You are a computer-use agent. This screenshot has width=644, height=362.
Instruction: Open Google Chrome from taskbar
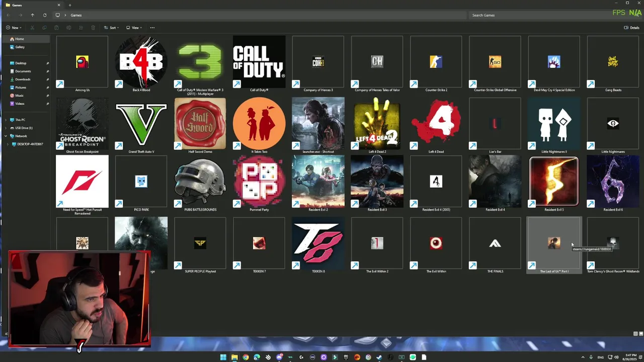click(246, 357)
